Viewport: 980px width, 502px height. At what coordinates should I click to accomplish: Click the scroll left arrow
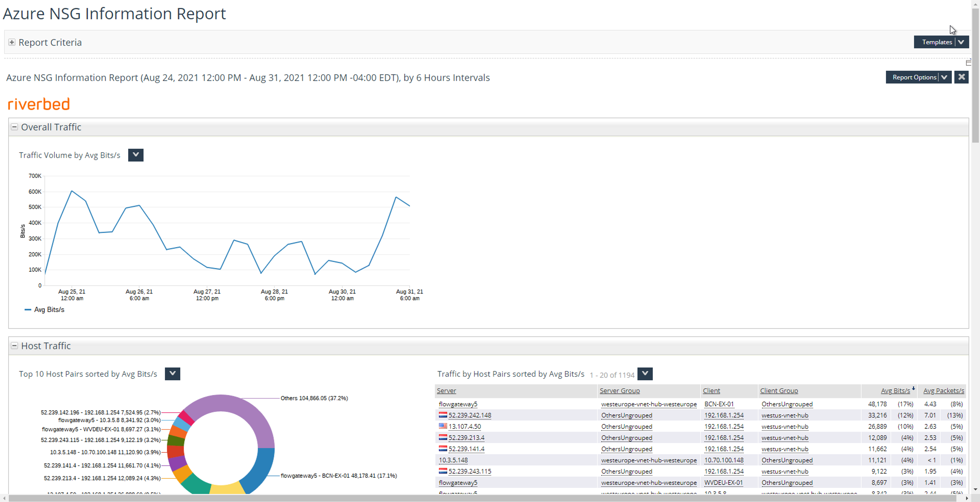(4, 498)
